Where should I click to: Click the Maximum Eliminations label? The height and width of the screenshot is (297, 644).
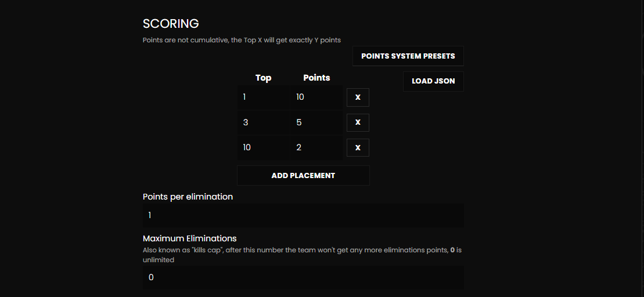click(189, 238)
